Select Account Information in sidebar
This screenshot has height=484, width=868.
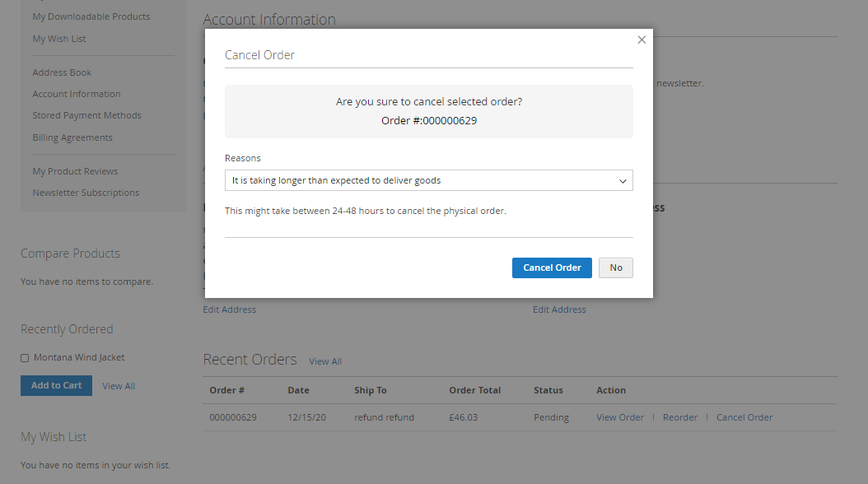click(77, 94)
